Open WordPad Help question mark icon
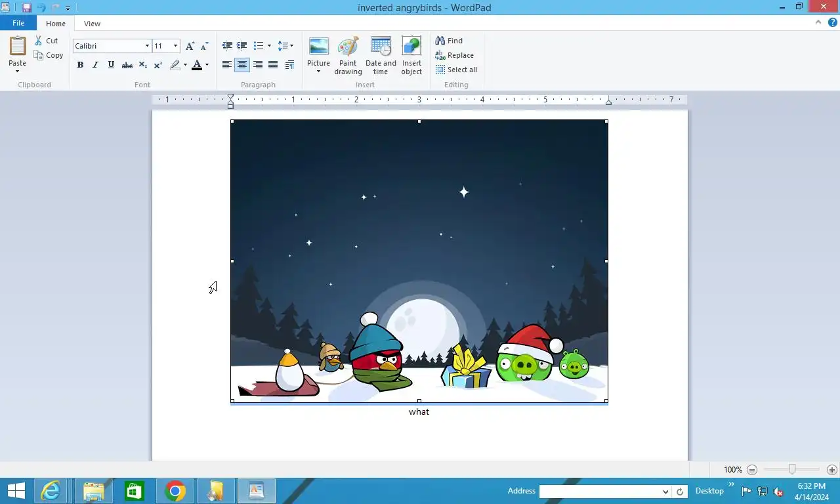 (x=832, y=22)
